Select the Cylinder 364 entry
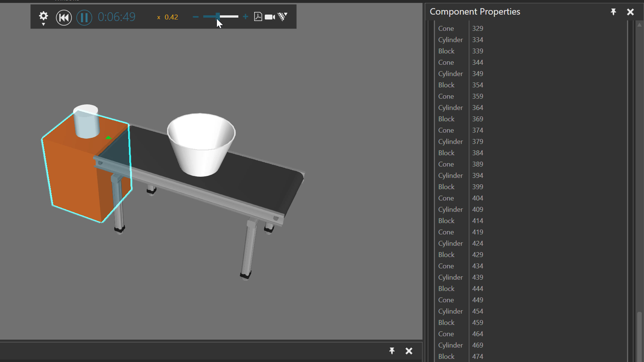The height and width of the screenshot is (362, 644). (x=450, y=108)
